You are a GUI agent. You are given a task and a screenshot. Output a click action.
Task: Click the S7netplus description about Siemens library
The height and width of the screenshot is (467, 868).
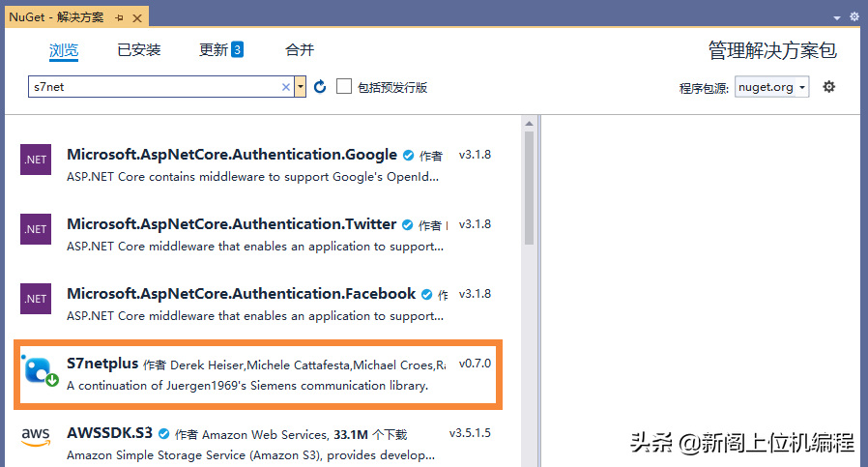(x=247, y=386)
